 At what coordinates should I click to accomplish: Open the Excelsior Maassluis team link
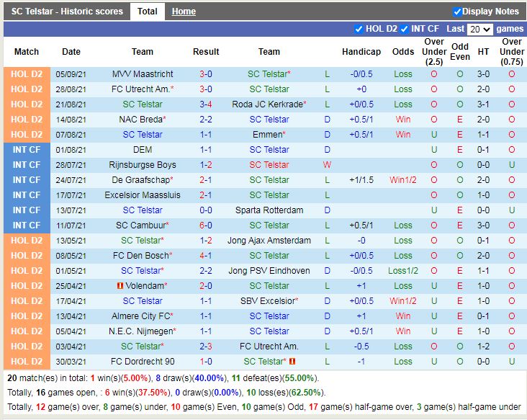[x=143, y=195]
